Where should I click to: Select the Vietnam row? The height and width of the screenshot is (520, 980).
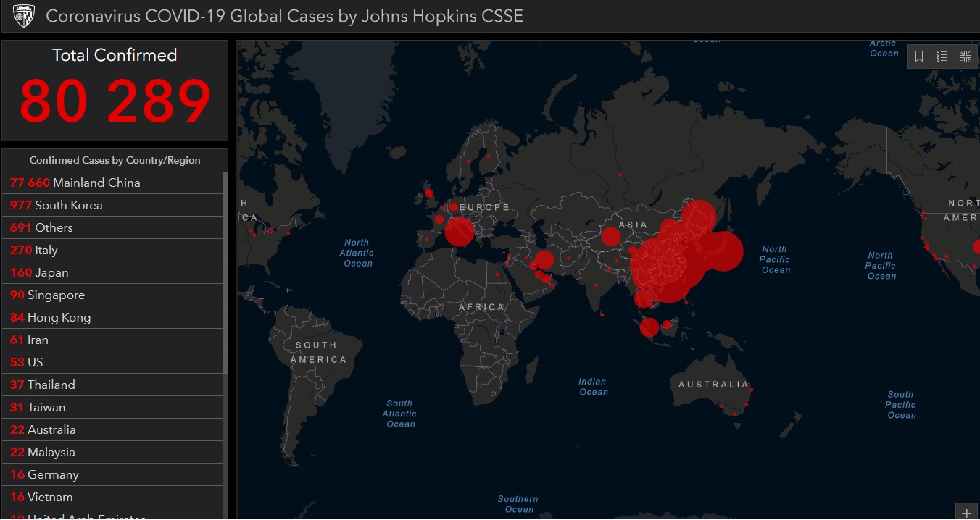[112, 497]
